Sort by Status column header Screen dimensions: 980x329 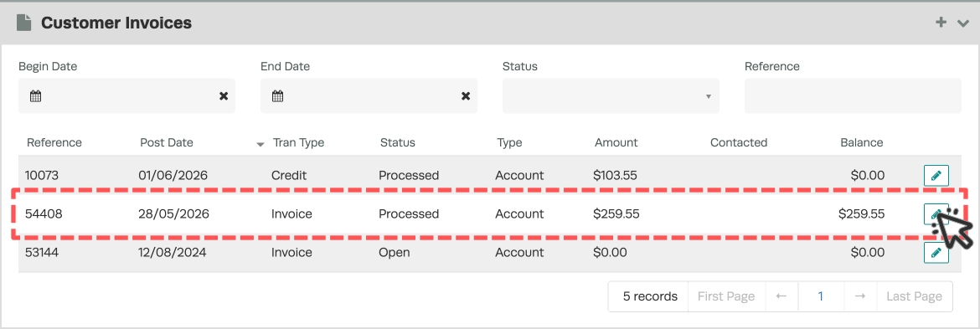(398, 142)
